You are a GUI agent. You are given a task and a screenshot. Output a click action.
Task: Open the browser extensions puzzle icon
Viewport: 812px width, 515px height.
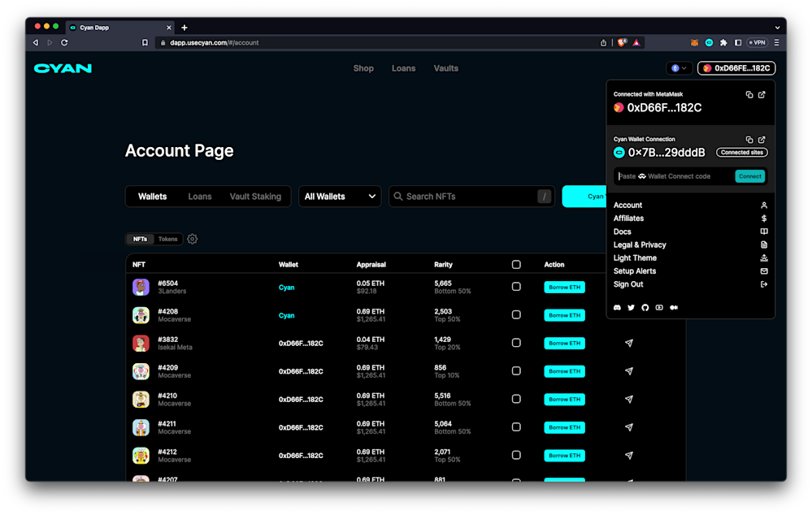pyautogui.click(x=723, y=42)
